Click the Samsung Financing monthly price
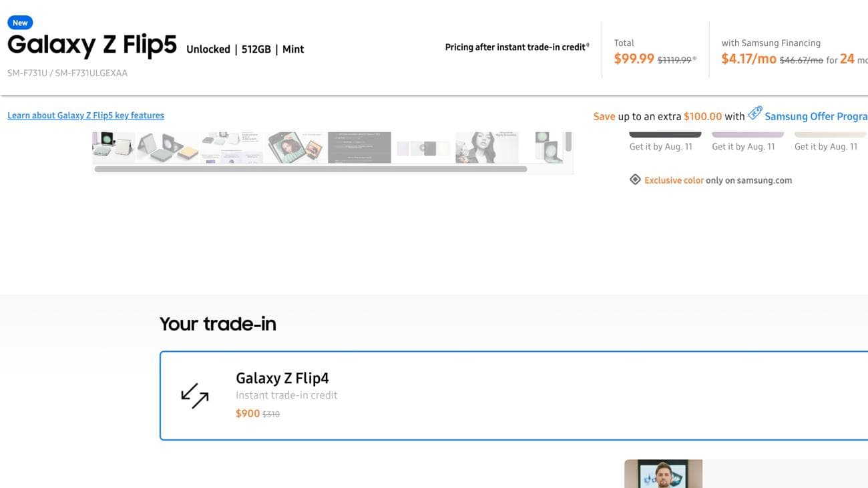The height and width of the screenshot is (488, 868). (x=748, y=59)
